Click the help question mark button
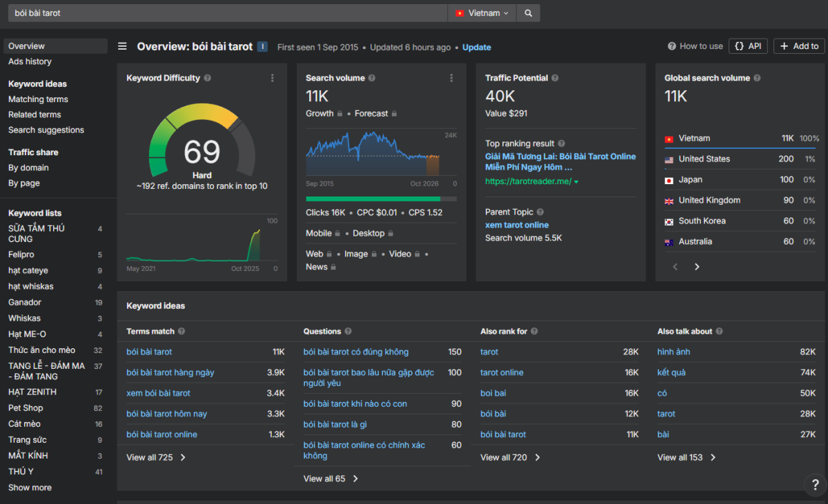828x504 pixels. (x=814, y=484)
